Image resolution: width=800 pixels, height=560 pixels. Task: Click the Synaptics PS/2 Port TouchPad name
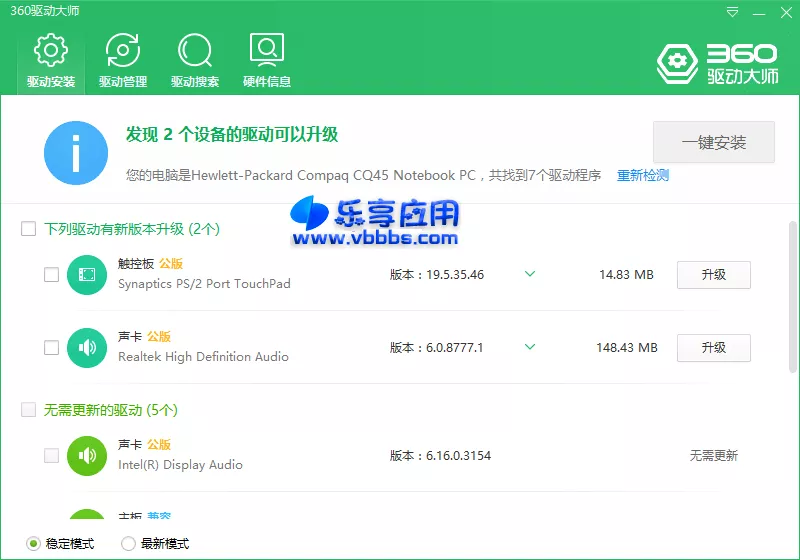(204, 284)
